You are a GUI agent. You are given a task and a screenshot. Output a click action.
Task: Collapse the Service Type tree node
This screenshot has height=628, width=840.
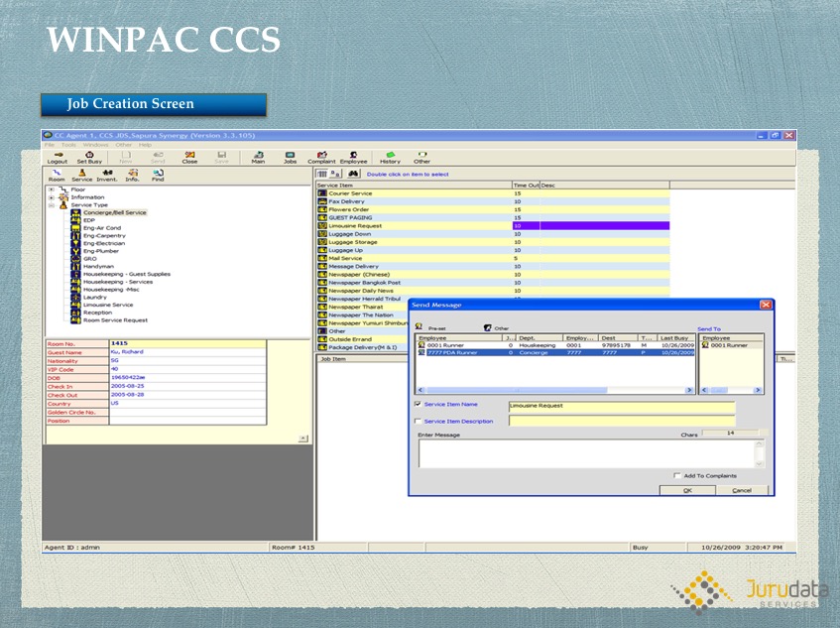(52, 204)
